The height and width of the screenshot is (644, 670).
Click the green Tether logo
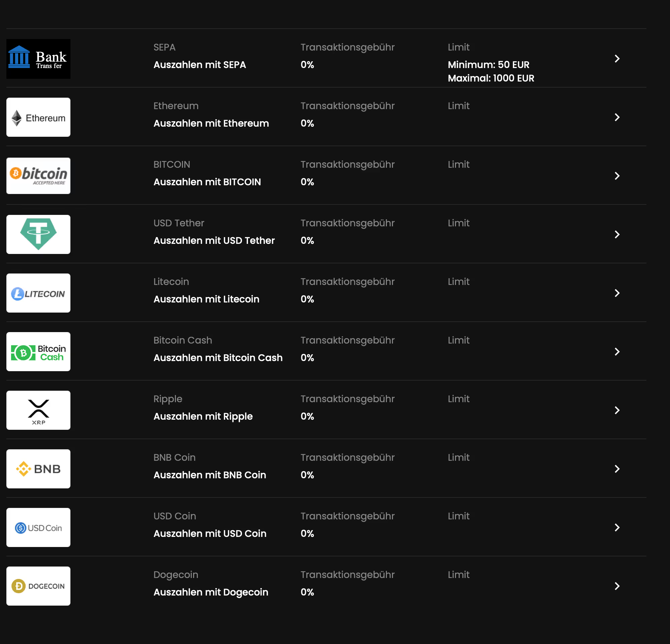point(38,234)
